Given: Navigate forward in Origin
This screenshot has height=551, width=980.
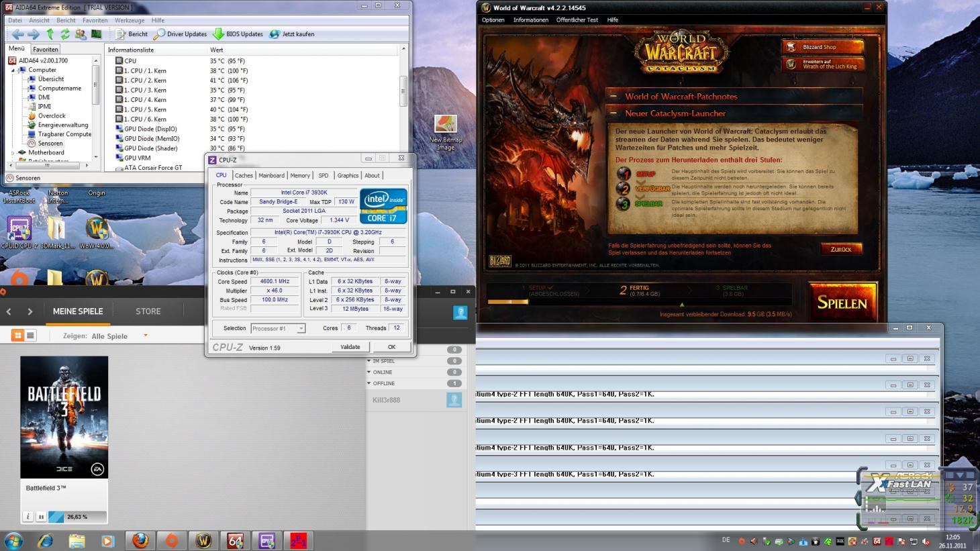Looking at the screenshot, I should [30, 311].
